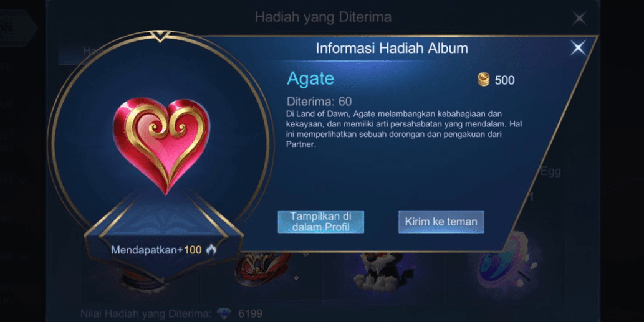This screenshot has height=322, width=644.
Task: Click the 500 coin price value
Action: pyautogui.click(x=504, y=80)
